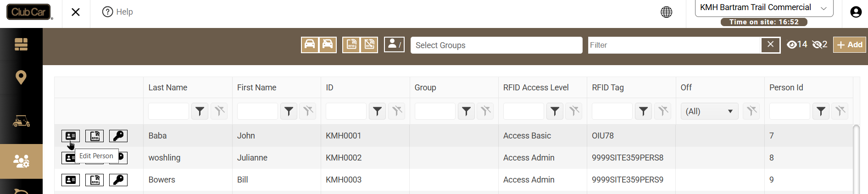The image size is (868, 194).
Task: Open First Name filter funnel icon
Action: [289, 111]
